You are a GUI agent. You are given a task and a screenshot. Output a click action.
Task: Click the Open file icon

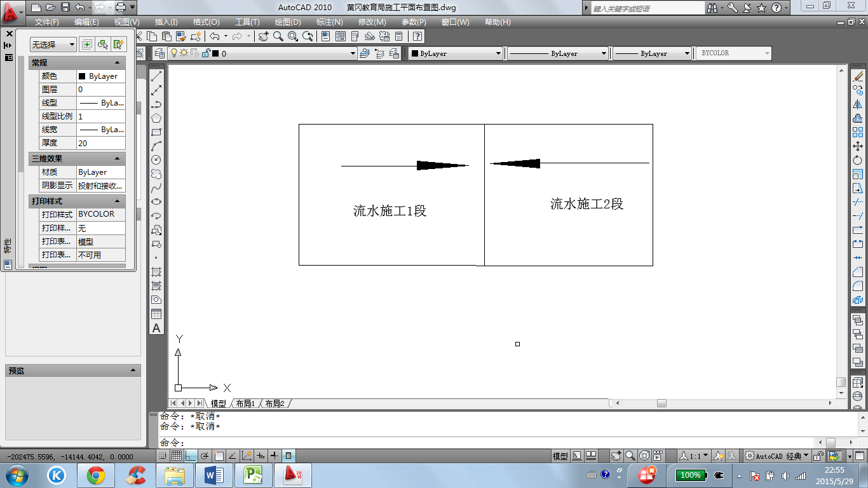(51, 8)
